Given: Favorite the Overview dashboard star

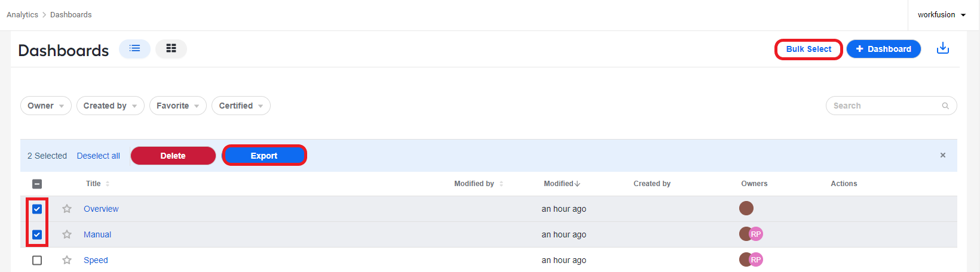Looking at the screenshot, I should pyautogui.click(x=67, y=209).
